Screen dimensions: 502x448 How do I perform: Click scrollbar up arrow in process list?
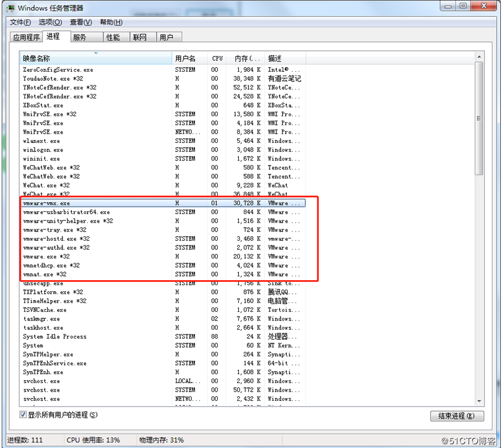point(479,57)
